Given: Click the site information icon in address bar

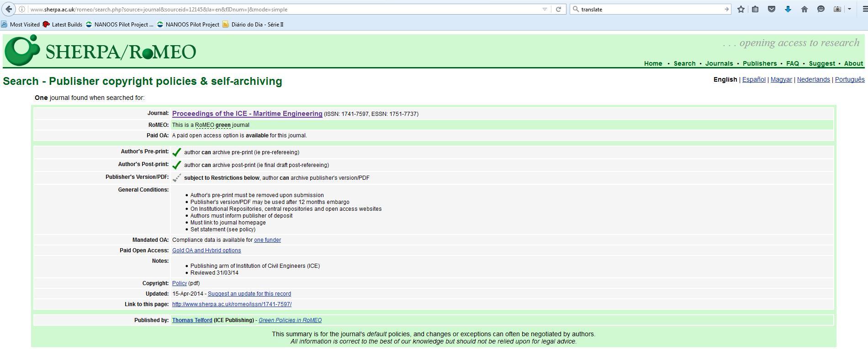Looking at the screenshot, I should coord(21,9).
